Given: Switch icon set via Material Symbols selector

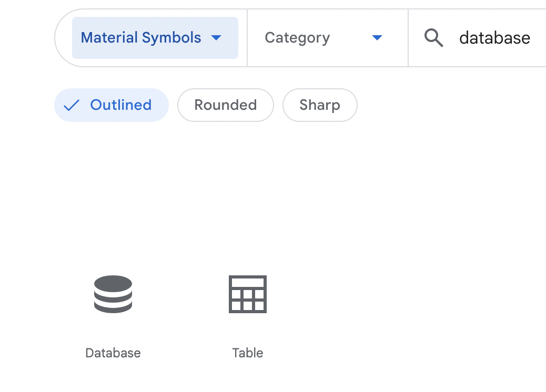Looking at the screenshot, I should 155,37.
